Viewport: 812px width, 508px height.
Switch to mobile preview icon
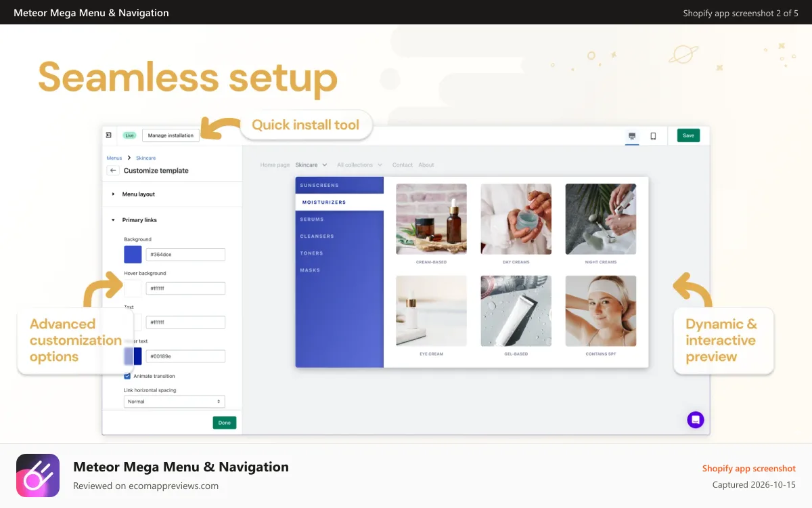653,135
